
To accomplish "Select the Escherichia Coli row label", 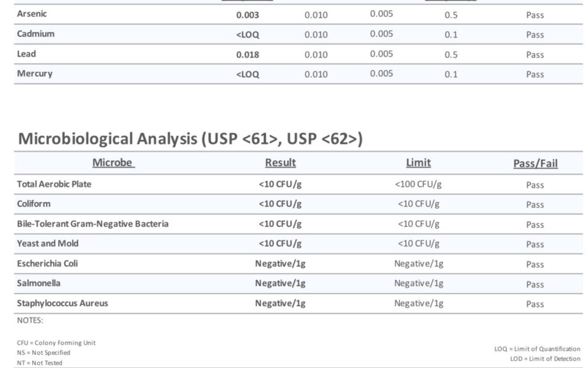I will click(47, 264).
